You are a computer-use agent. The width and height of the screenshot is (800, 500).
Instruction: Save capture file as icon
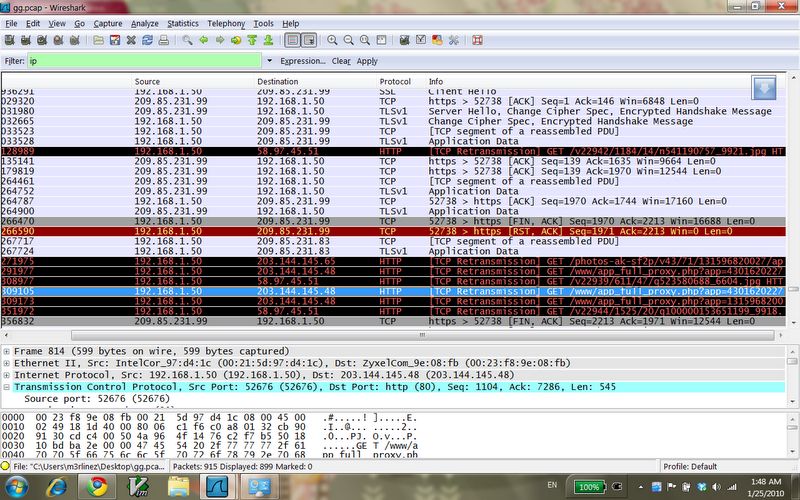[x=115, y=40]
